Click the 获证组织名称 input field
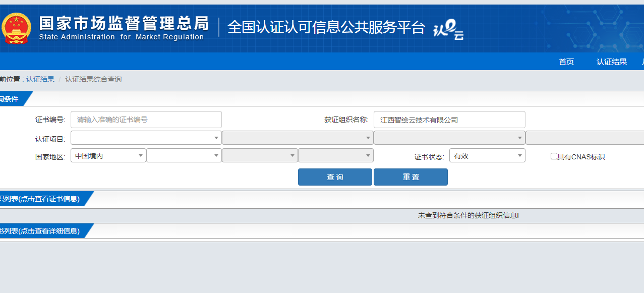The width and height of the screenshot is (644, 293). click(449, 120)
